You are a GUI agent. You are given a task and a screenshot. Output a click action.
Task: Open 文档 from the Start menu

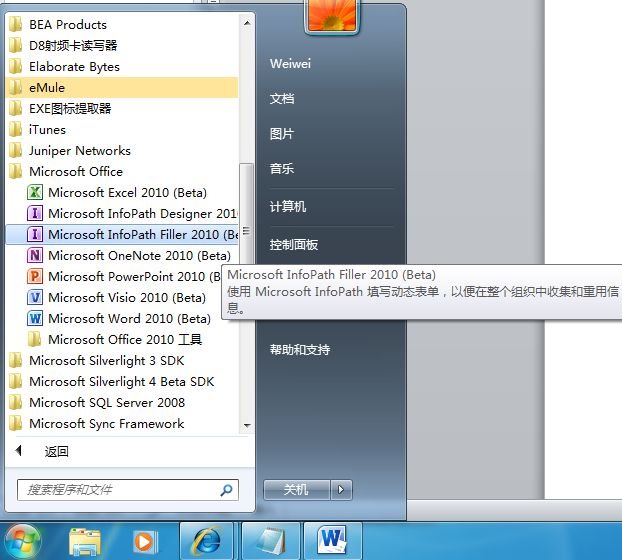point(282,99)
